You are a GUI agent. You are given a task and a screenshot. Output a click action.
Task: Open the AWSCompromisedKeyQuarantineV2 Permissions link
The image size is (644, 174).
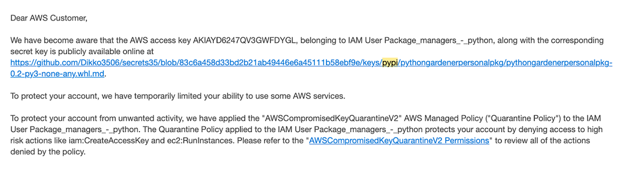pyautogui.click(x=398, y=140)
